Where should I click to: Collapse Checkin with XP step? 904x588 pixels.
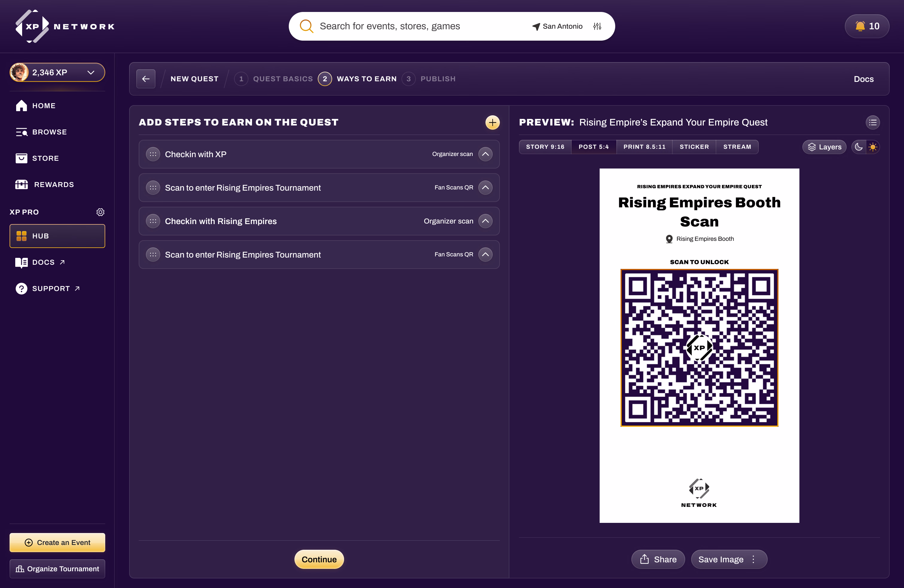click(x=485, y=154)
